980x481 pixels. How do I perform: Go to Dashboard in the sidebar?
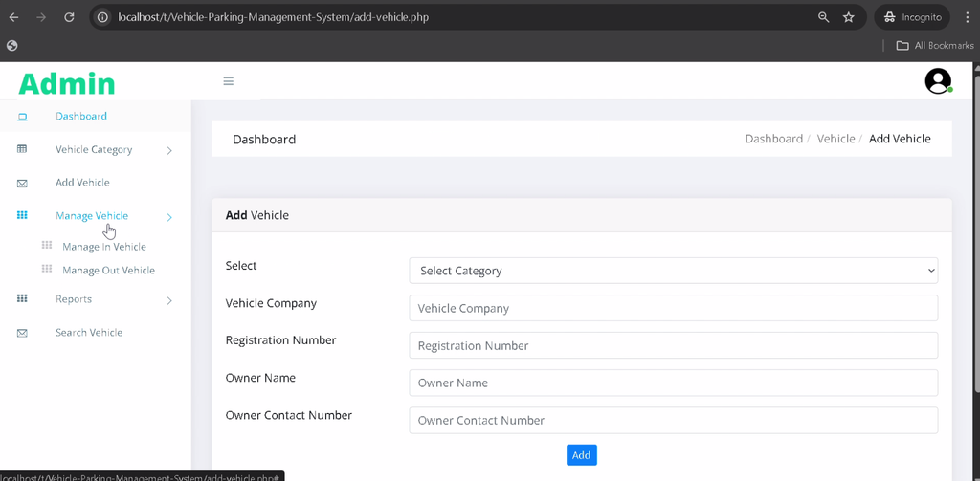click(81, 117)
